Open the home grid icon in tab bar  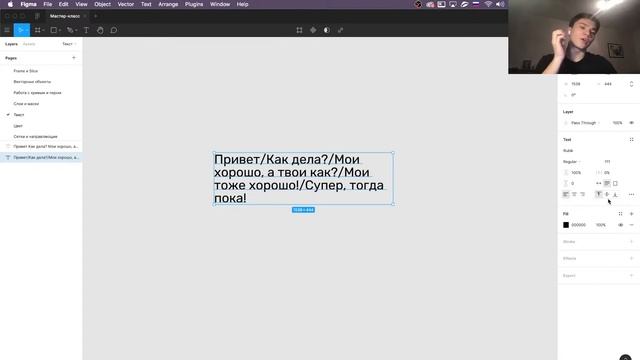tap(37, 16)
